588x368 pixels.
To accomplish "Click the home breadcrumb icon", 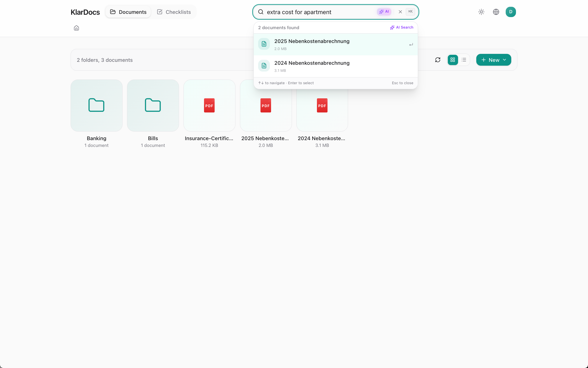I will click(76, 28).
